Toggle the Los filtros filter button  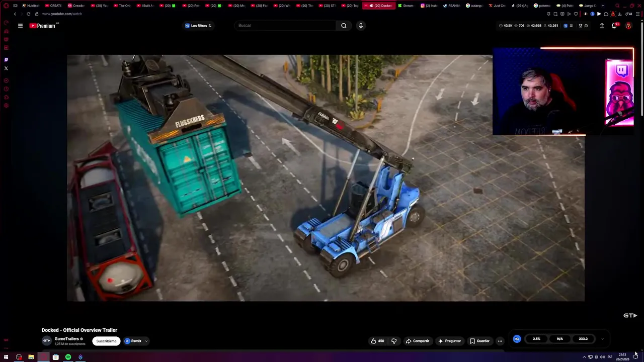(x=198, y=26)
